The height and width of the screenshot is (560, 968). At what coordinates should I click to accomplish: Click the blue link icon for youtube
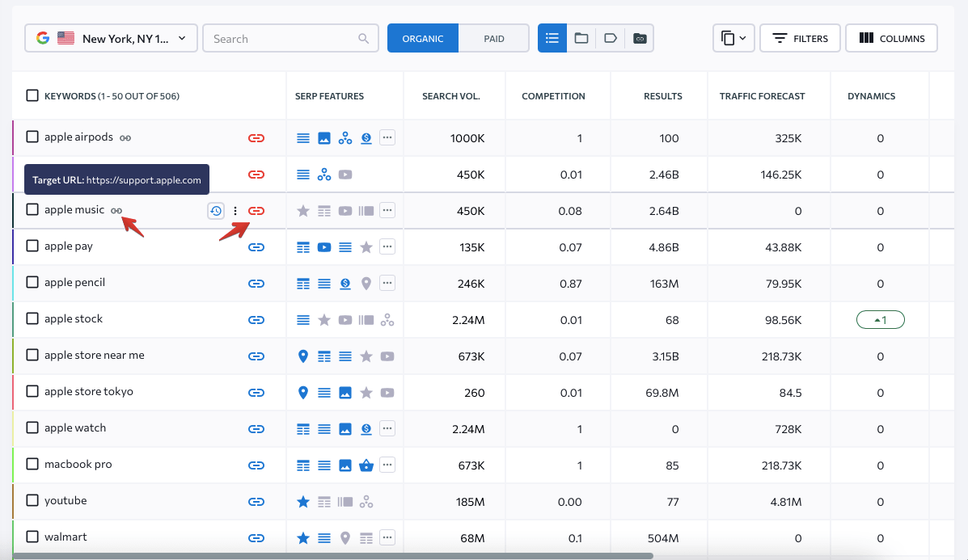(x=256, y=502)
